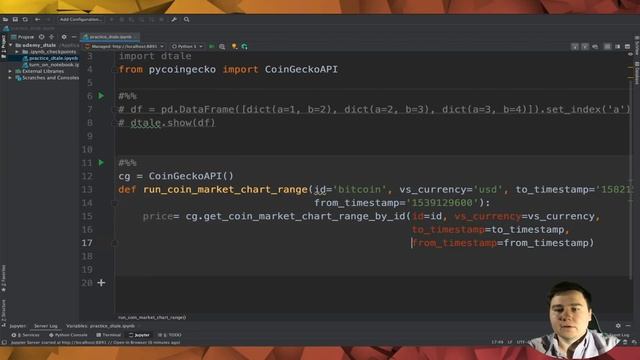Viewport: 640px width, 360px height.
Task: Open Jupyter panel gear settings
Action: click(x=618, y=326)
